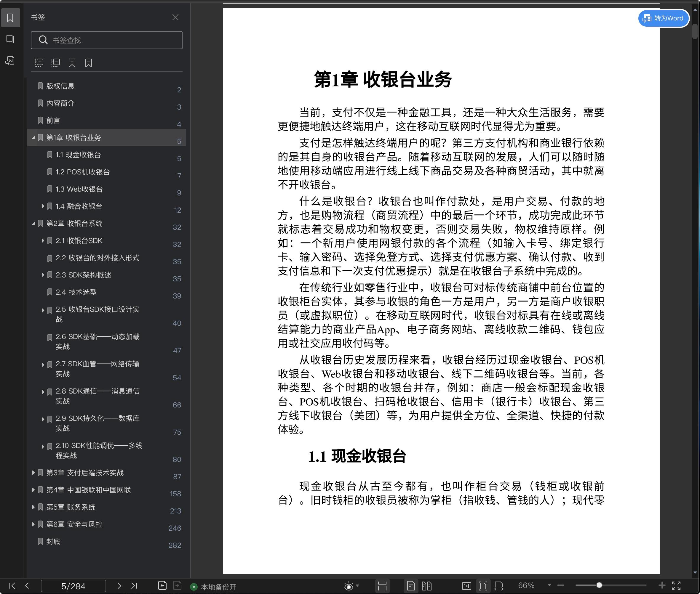Expand the 2.8 SDK通信 bookmark
This screenshot has width=700, height=594.
(x=43, y=392)
